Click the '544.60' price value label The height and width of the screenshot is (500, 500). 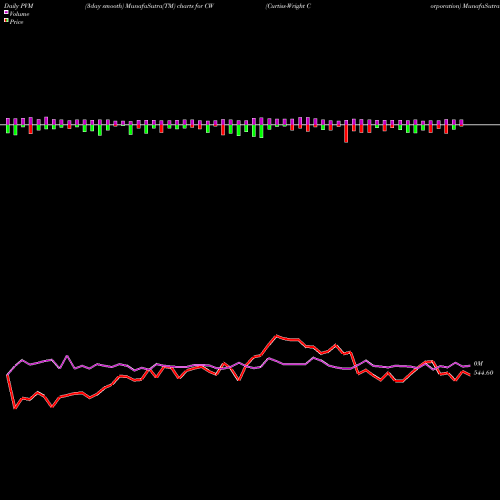pyautogui.click(x=483, y=373)
